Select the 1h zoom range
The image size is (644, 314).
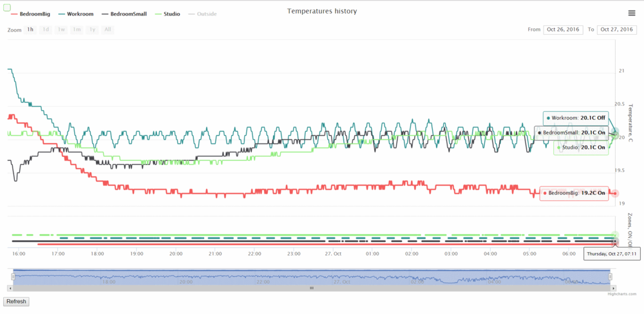(30, 30)
